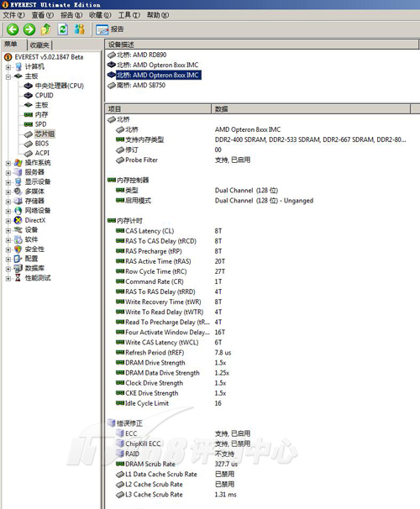Click the users icon in toolbar
The image size is (420, 509).
tap(79, 29)
